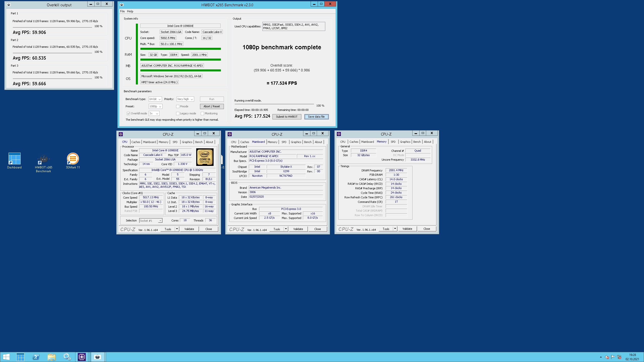
Task: Click the Action Center flag tray icon
Action: (x=613, y=357)
